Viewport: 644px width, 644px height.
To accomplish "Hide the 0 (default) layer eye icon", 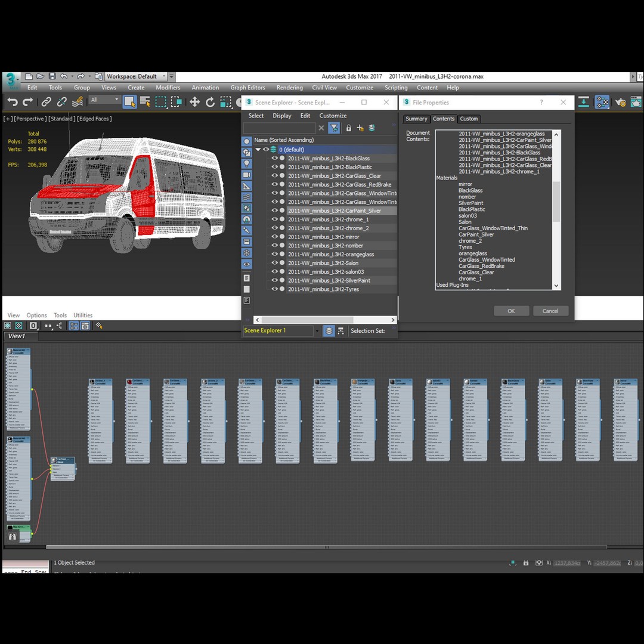I will (266, 150).
